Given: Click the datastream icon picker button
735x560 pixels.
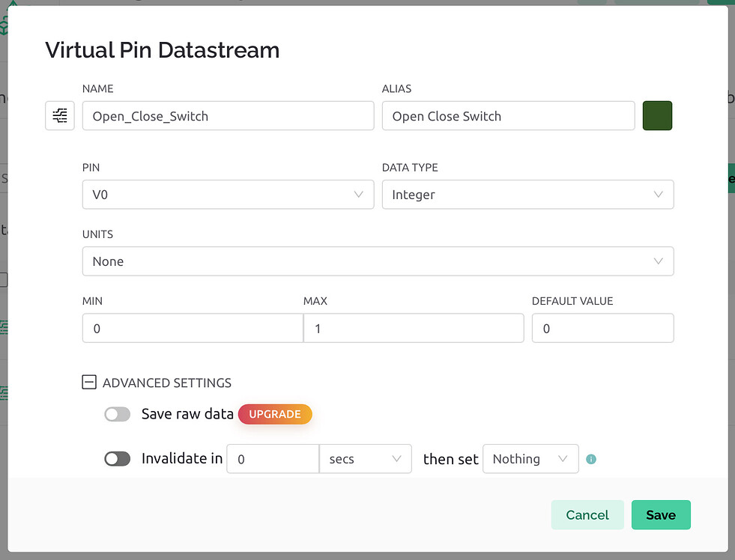Looking at the screenshot, I should 60,116.
